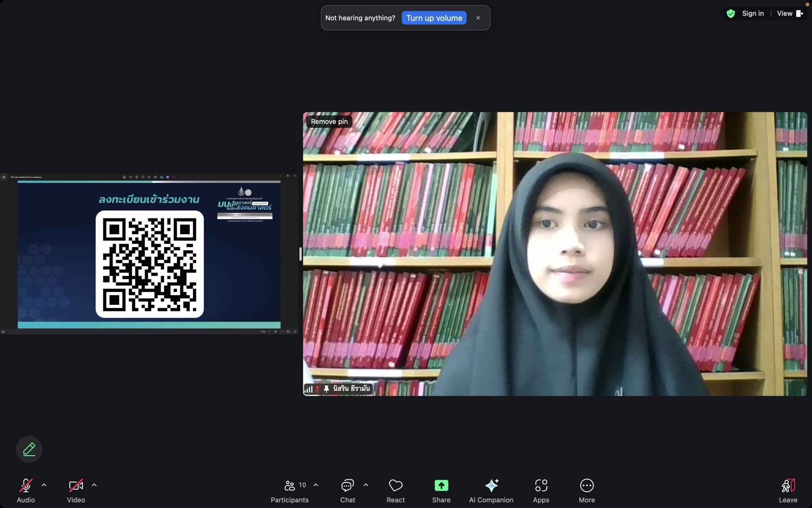The width and height of the screenshot is (812, 508).
Task: Open the Participants list
Action: pyautogui.click(x=290, y=486)
